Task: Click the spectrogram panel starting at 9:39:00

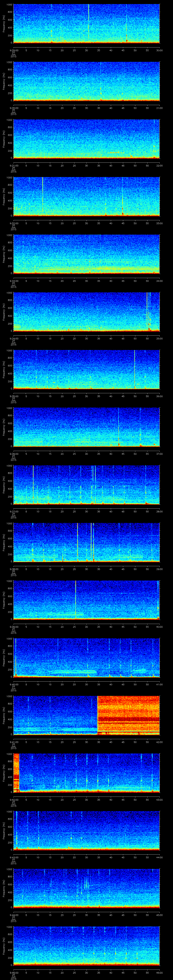Action: tap(86, 600)
